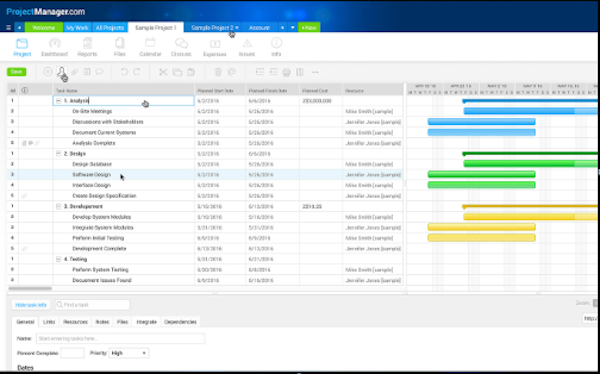This screenshot has height=374, width=600.
Task: Select the Perform System Testing task row
Action: coord(205,270)
